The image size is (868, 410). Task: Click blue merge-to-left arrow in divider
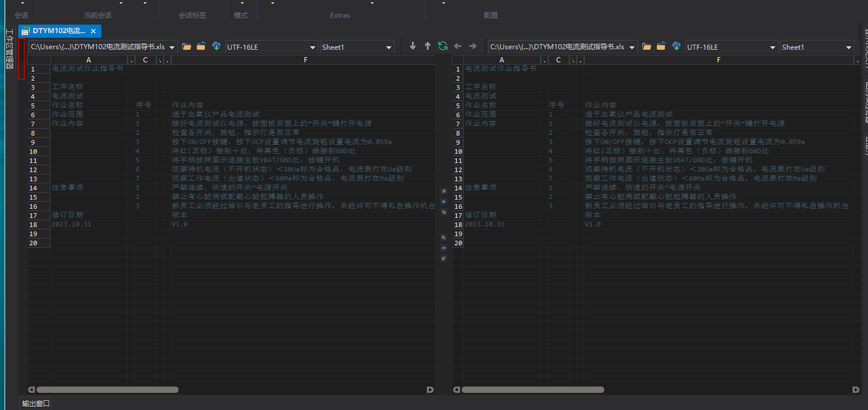[443, 248]
